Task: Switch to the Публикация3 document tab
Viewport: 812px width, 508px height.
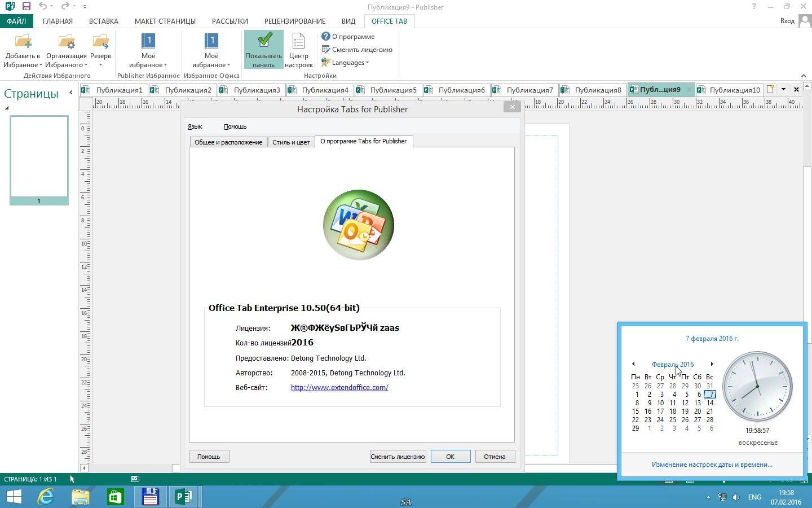Action: [x=251, y=90]
